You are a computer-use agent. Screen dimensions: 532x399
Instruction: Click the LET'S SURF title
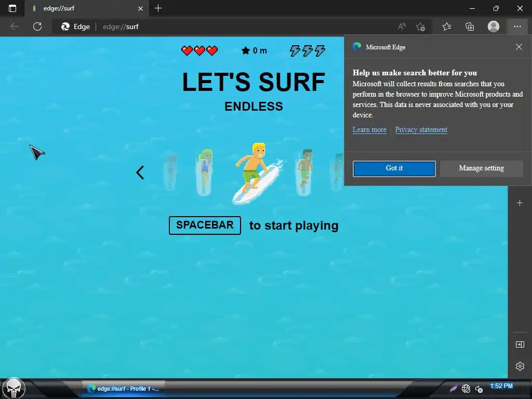coord(254,82)
